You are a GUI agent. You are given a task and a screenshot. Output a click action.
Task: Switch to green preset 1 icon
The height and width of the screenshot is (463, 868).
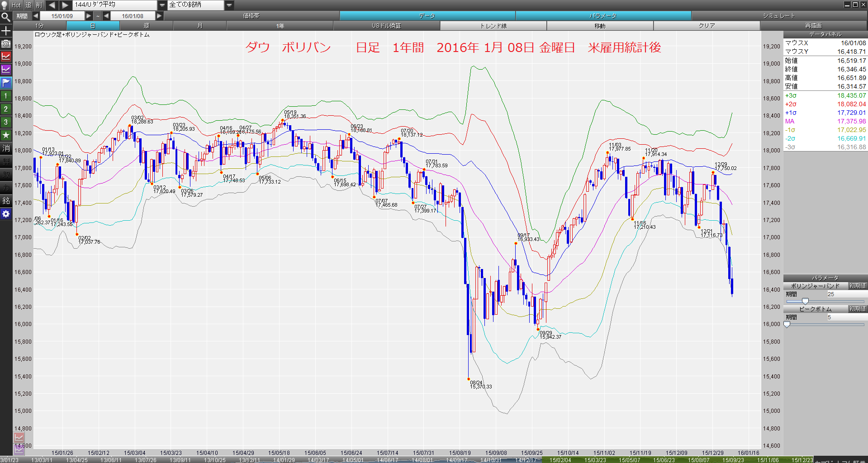pos(6,96)
